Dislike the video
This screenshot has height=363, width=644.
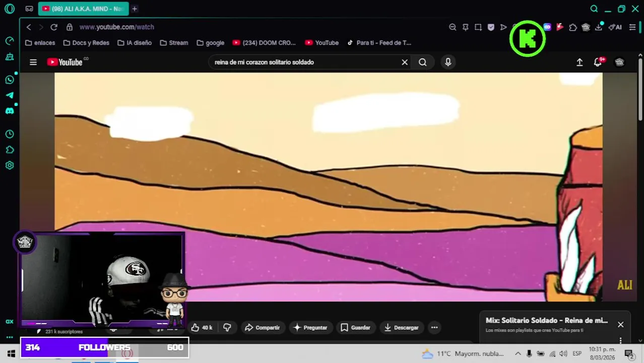[227, 328]
